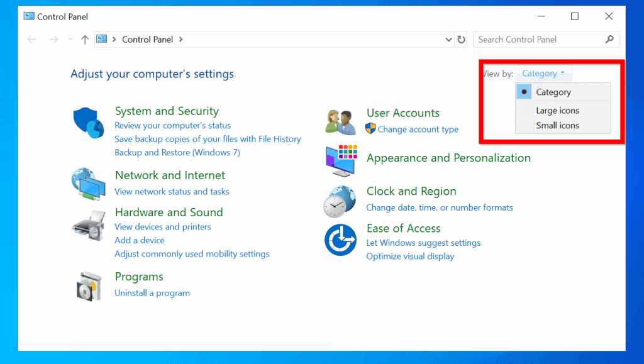Go forward with the right arrow button
This screenshot has height=364, width=644.
[x=53, y=40]
